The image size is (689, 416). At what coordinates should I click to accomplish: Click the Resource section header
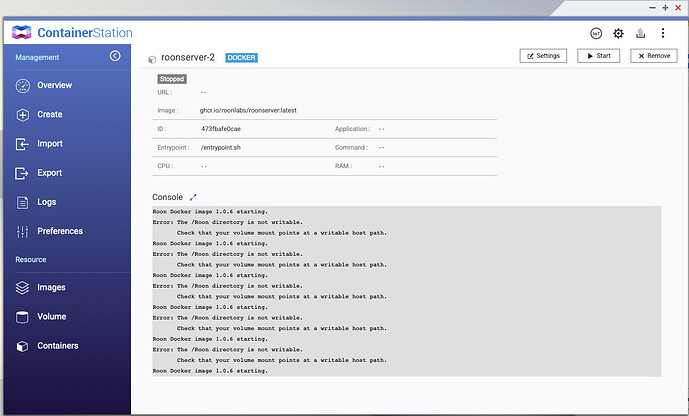(31, 260)
